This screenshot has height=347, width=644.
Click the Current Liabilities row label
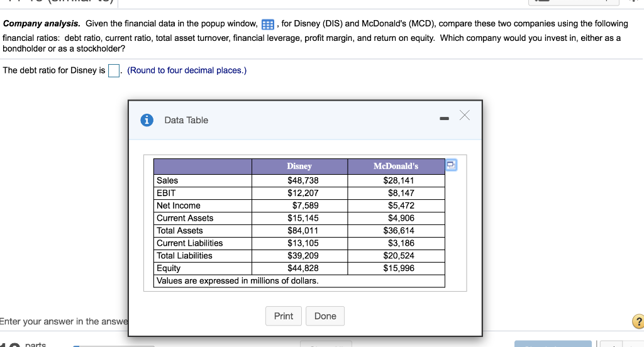(189, 243)
